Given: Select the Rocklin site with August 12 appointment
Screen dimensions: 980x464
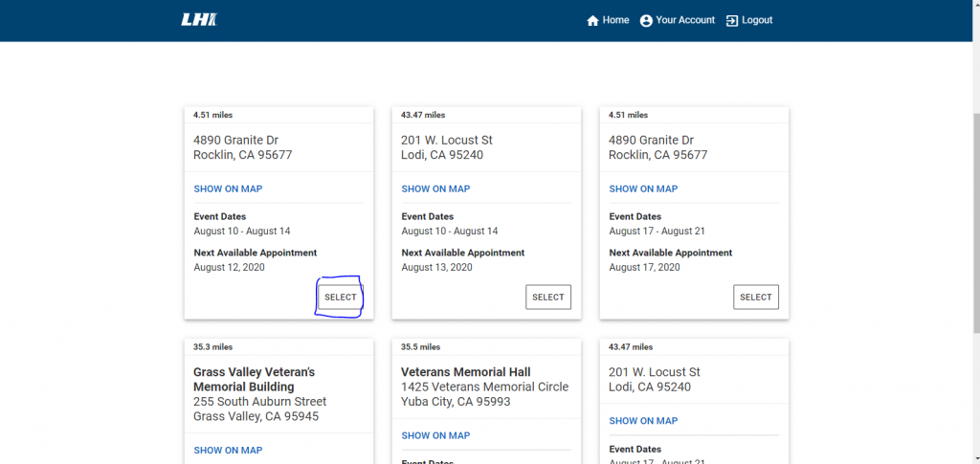Looking at the screenshot, I should [340, 298].
